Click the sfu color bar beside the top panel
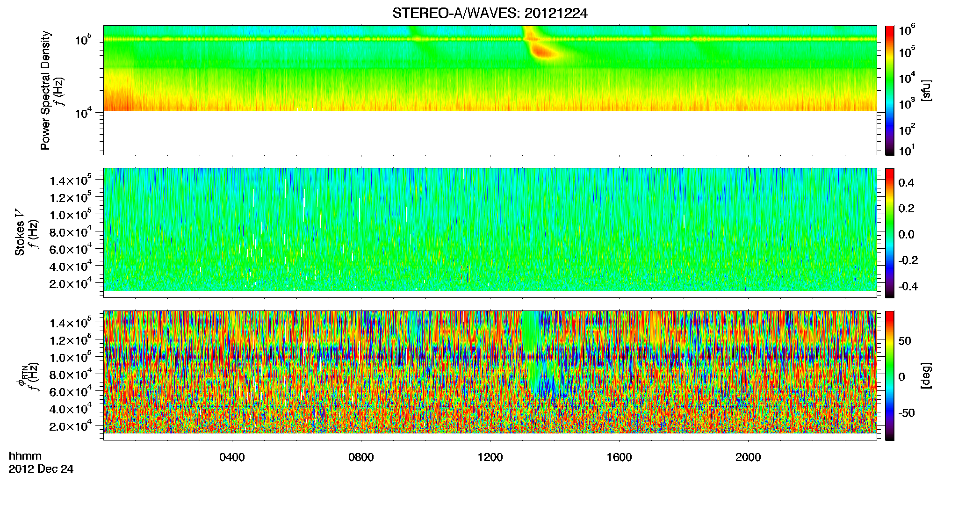 point(890,90)
